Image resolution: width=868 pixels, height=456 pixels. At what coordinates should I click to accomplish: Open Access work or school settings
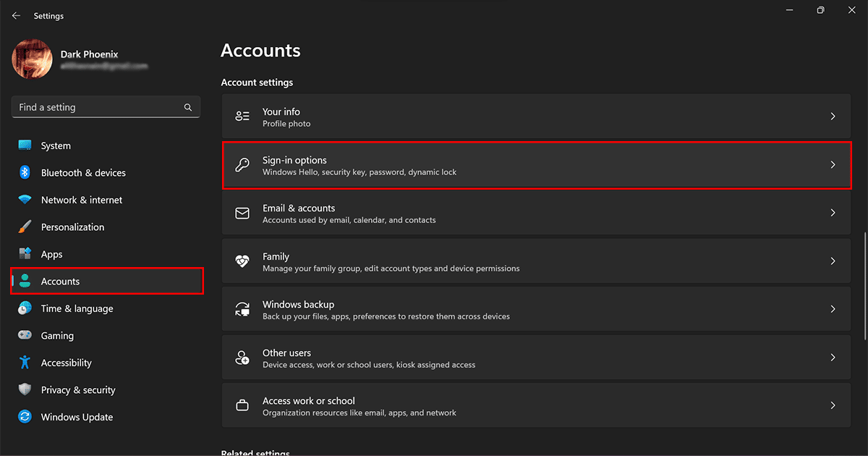tap(535, 405)
